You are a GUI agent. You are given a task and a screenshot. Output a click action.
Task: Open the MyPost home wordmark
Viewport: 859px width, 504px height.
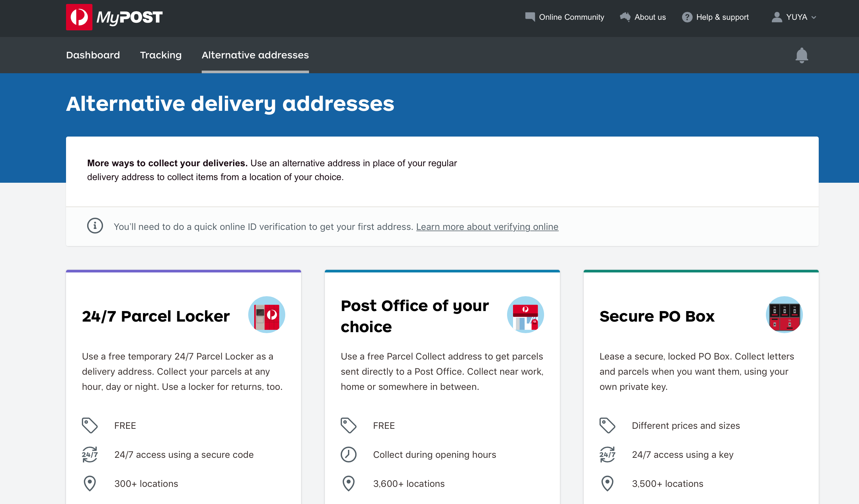(x=129, y=18)
